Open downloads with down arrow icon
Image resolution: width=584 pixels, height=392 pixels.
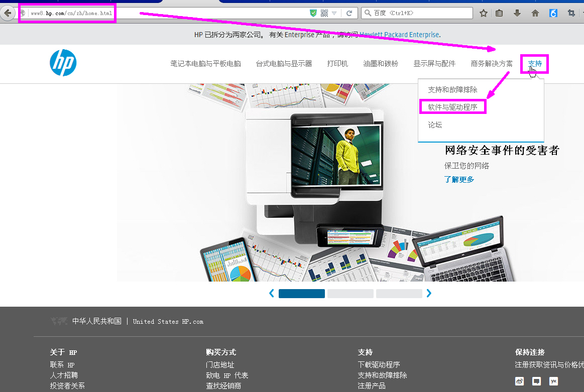[x=517, y=14]
